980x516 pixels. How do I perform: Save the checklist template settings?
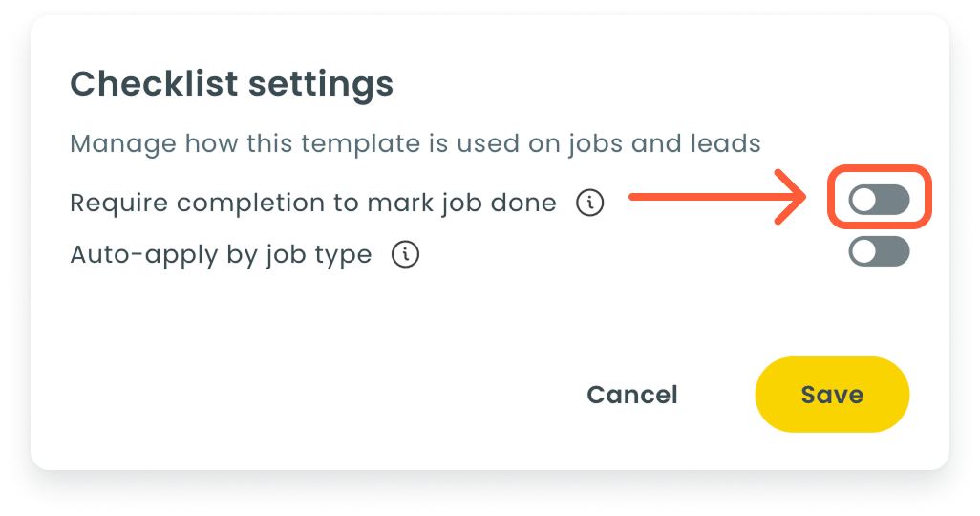pos(831,395)
